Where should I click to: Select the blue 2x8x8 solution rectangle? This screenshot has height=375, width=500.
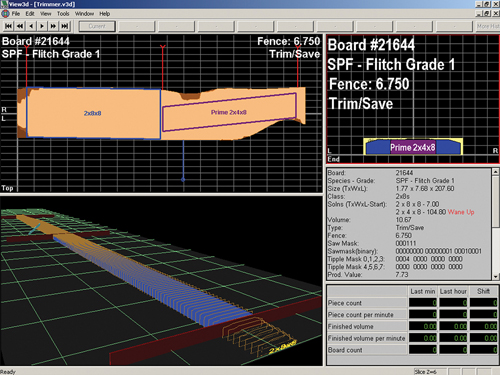(93, 113)
